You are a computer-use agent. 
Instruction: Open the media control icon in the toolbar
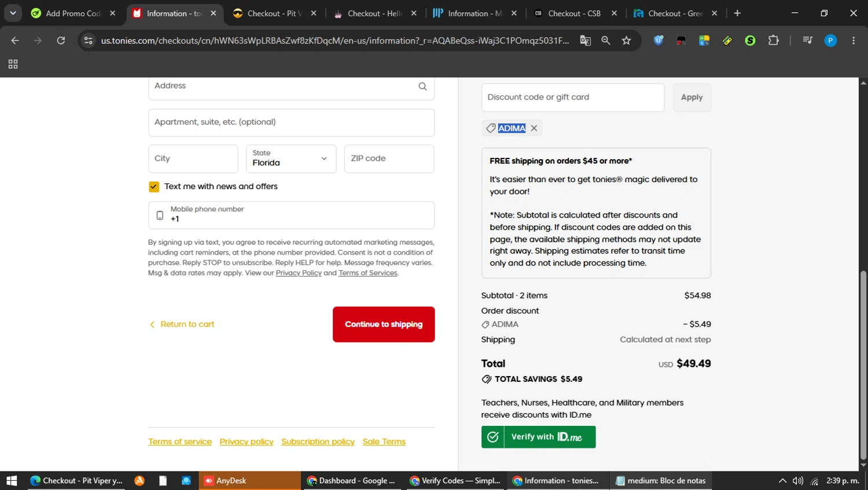(807, 40)
